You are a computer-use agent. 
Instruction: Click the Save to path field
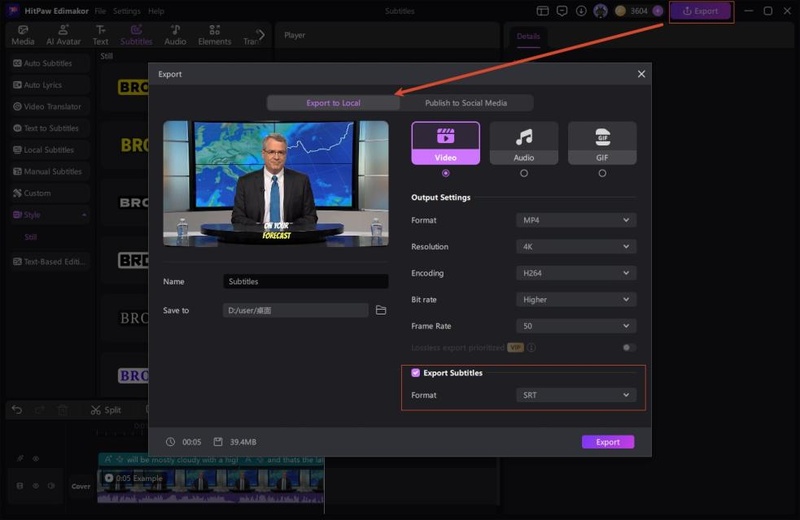295,310
